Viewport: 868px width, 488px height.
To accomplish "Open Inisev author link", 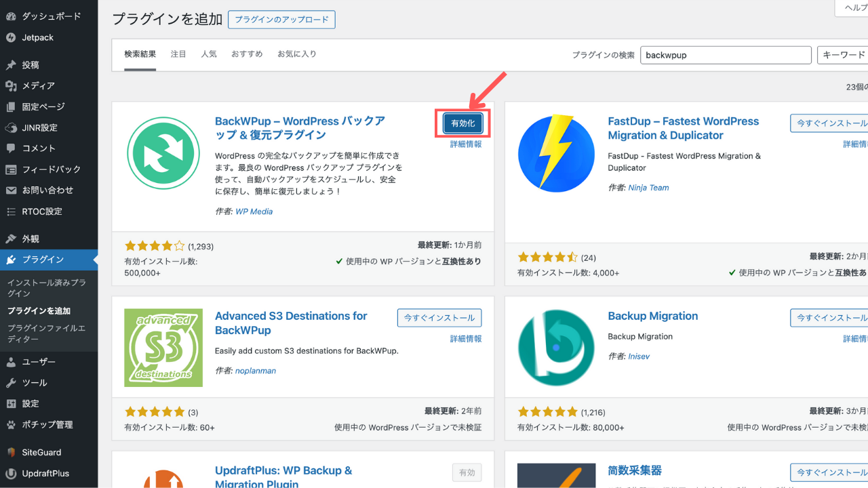I will coord(639,357).
